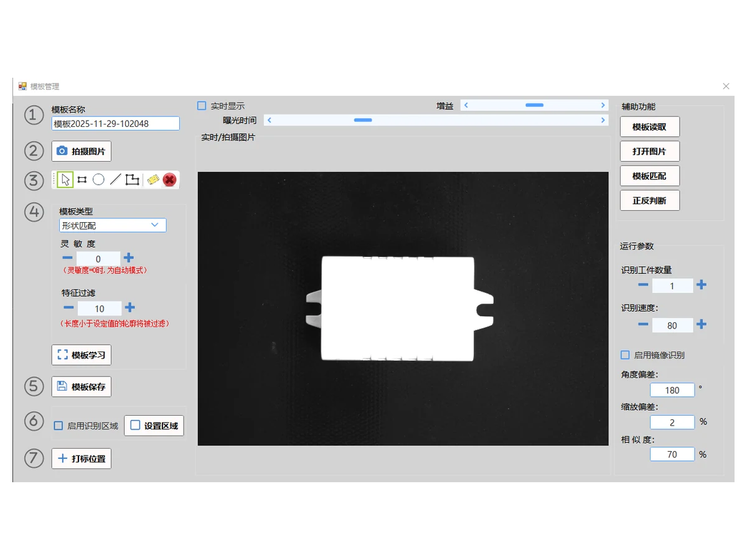Screen dimensions: 747x560
Task: Click 打开图片 to open an image
Action: coord(650,151)
